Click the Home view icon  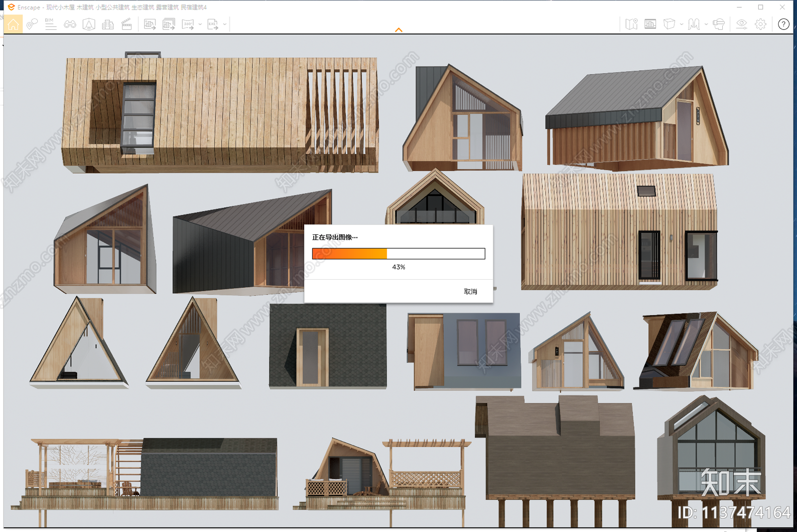click(13, 24)
